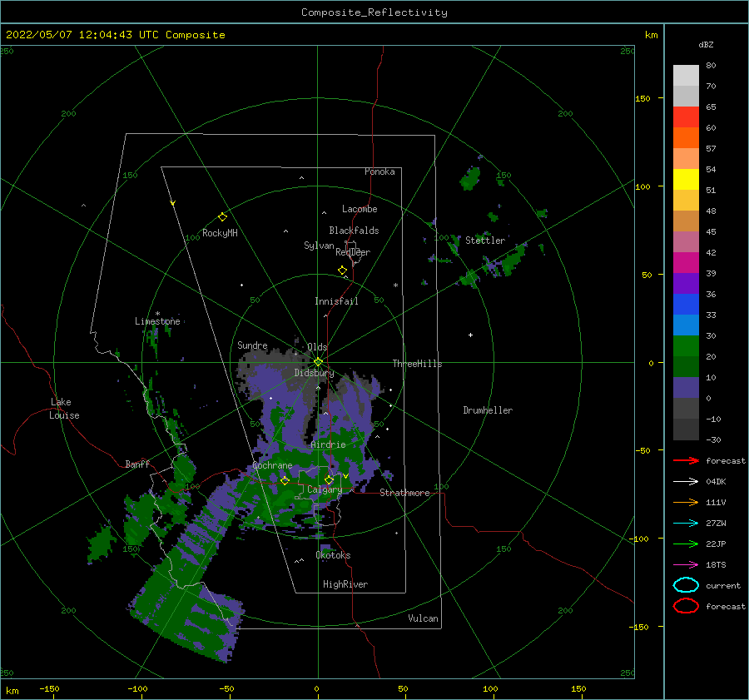Click the Innisfail city label
This screenshot has height=700, width=749.
coord(336,301)
